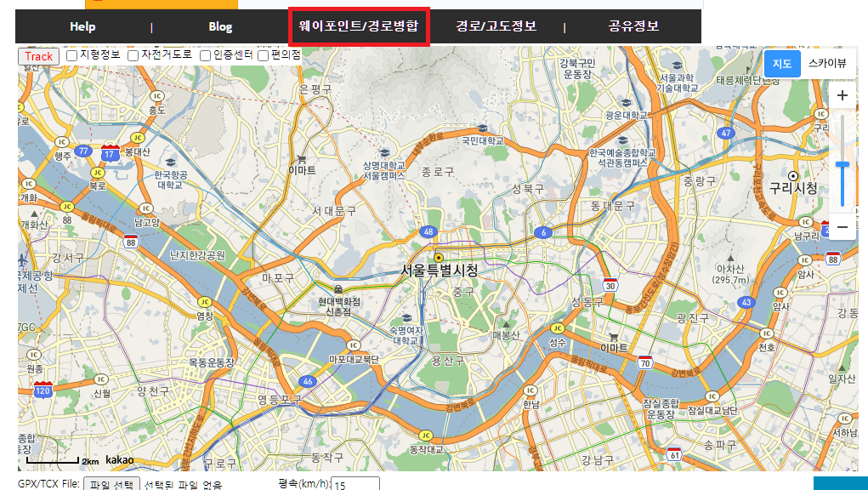The height and width of the screenshot is (490, 868).
Task: Switch map to 스카이뷰 view
Action: [x=827, y=64]
